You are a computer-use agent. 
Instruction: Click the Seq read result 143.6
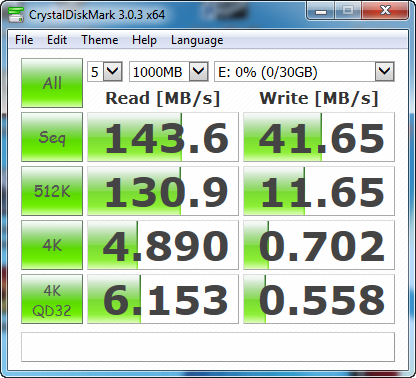[x=163, y=137]
